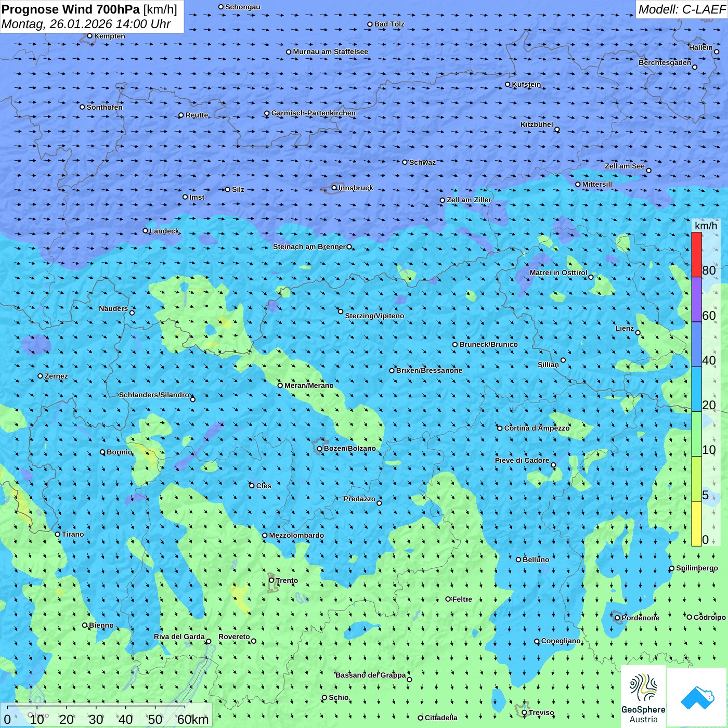Click the 'Sillian' label
728x728 pixels.
[x=548, y=365]
